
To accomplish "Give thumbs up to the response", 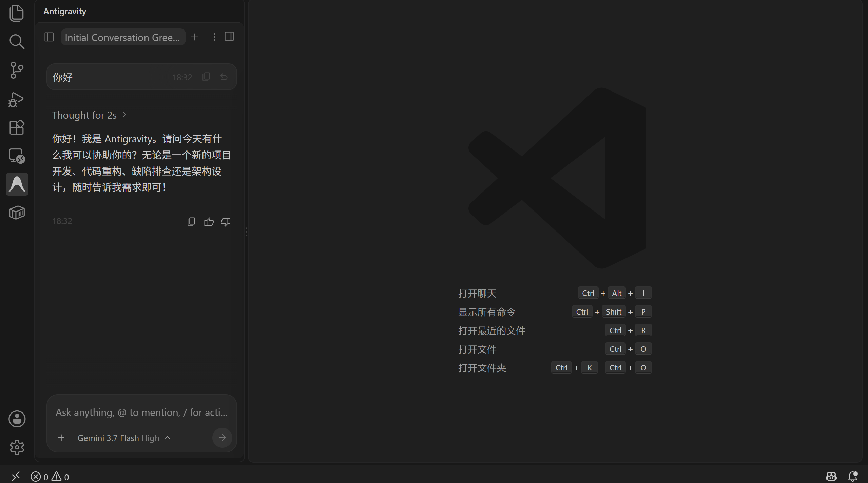I will coord(209,222).
